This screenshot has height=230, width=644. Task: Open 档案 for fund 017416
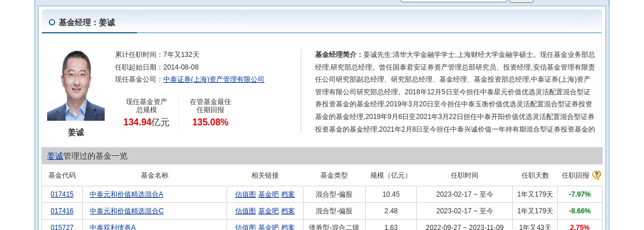[288, 211]
